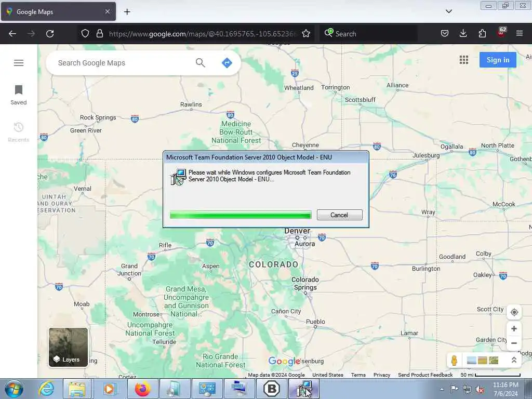
Task: Click the Send Product Feedback link
Action: pos(425,375)
